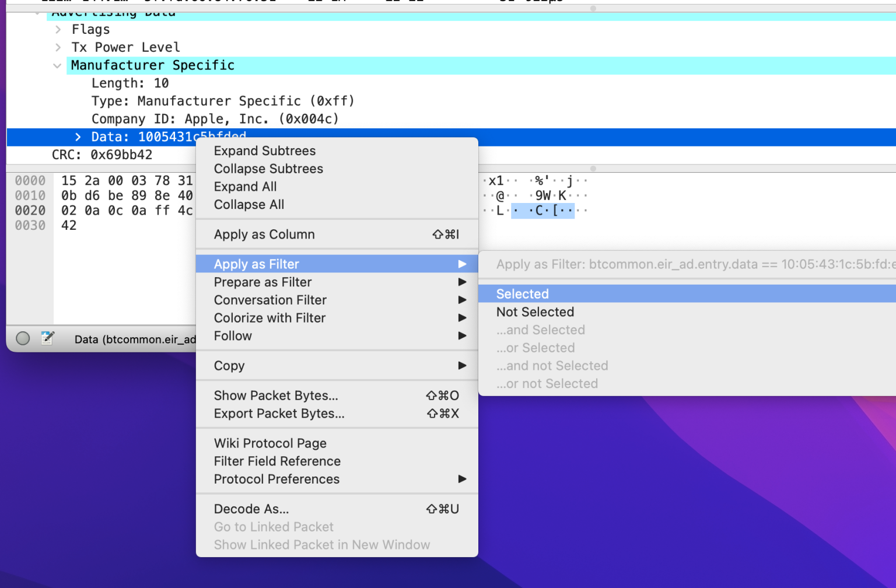
Task: Select Collapse All in the context menu
Action: pyautogui.click(x=249, y=204)
